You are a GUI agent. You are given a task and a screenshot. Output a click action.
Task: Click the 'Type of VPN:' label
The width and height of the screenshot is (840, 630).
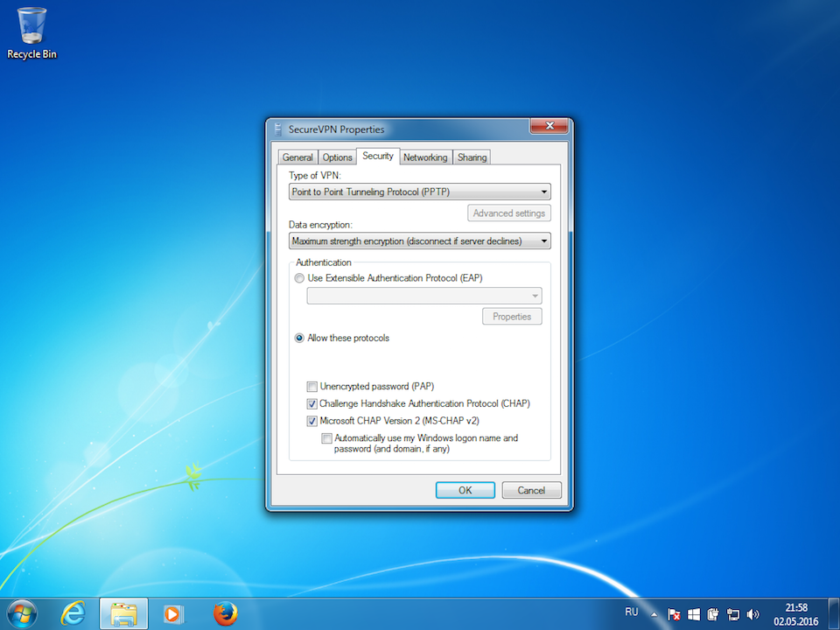point(315,175)
